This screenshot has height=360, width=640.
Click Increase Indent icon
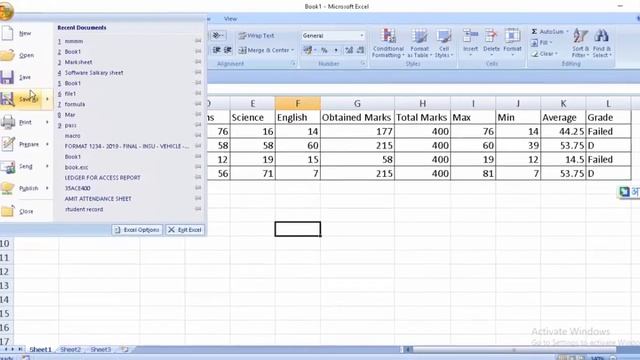coord(228,50)
